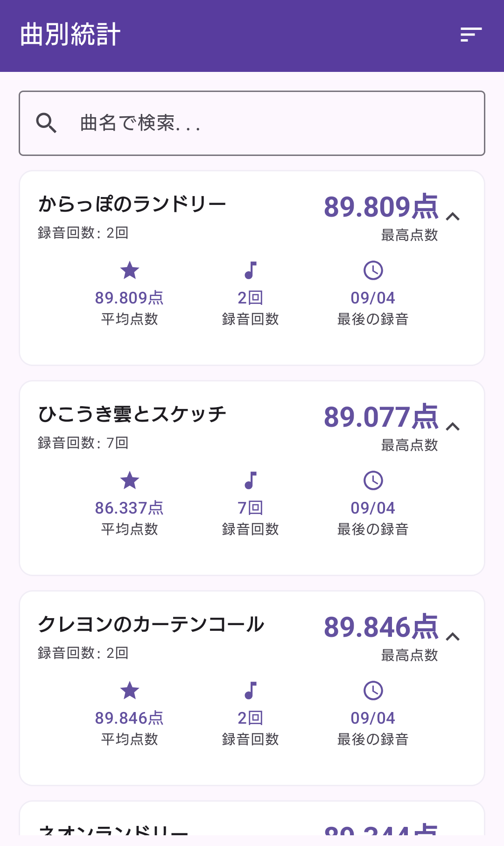Image resolution: width=504 pixels, height=846 pixels.
Task: Click the music note icon in からっぽのランドリー card
Action: tap(251, 270)
